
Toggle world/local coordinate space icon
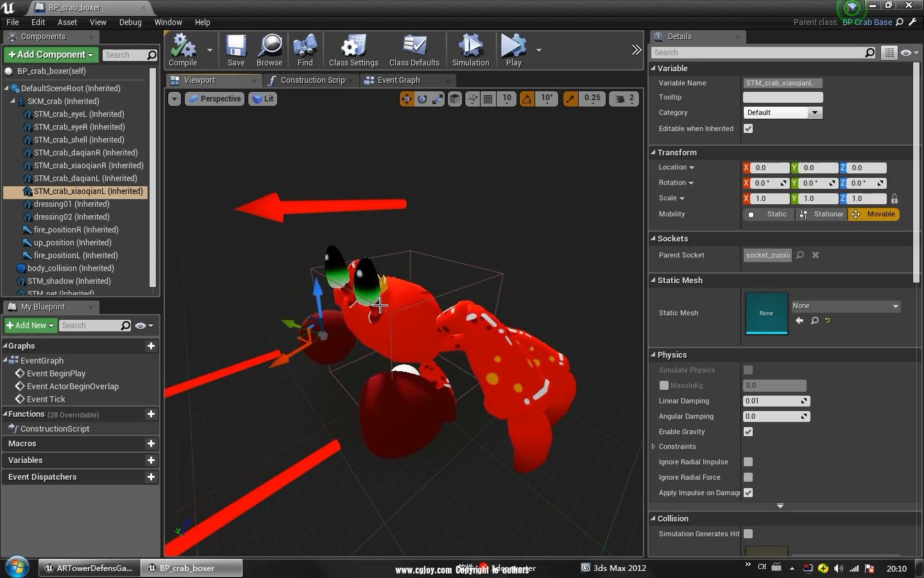click(x=455, y=99)
